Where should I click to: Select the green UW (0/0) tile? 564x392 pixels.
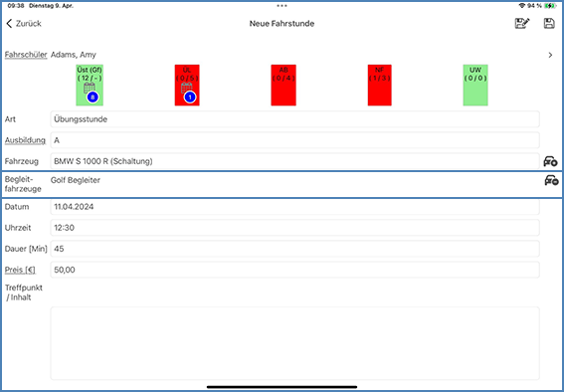(x=475, y=86)
